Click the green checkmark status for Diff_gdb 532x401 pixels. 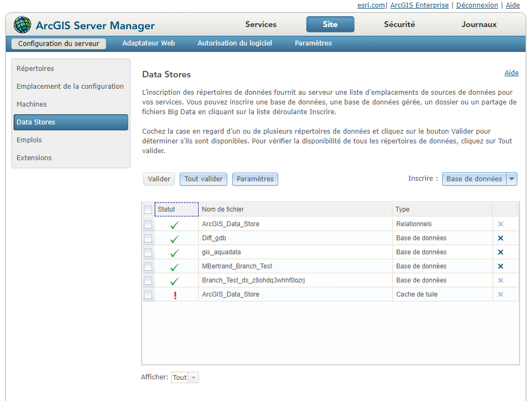click(175, 239)
